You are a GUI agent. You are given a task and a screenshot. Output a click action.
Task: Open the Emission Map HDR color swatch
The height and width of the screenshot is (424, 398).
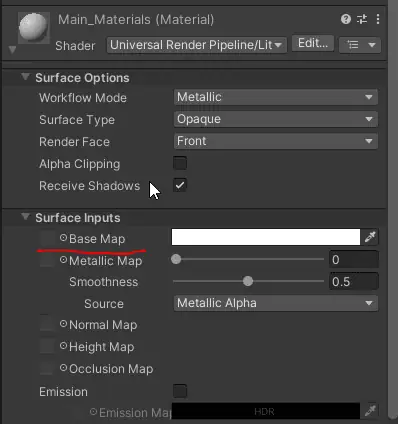[x=266, y=411]
